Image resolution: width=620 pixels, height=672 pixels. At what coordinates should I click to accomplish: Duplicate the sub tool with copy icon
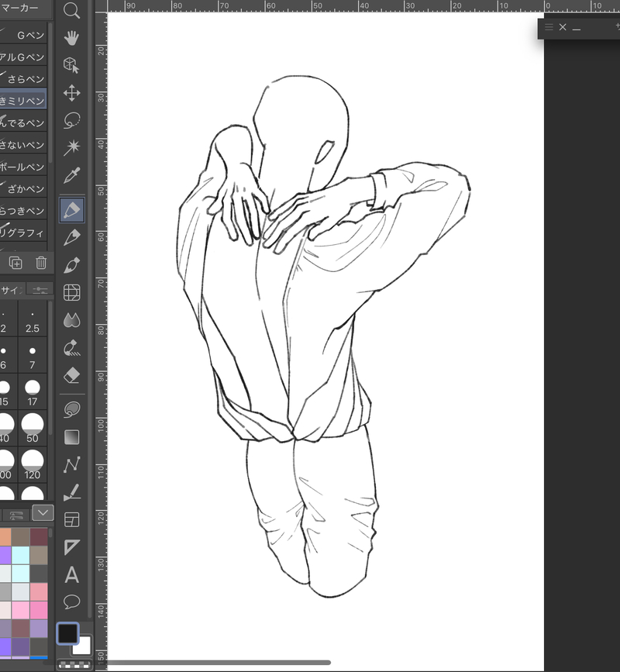pos(15,263)
